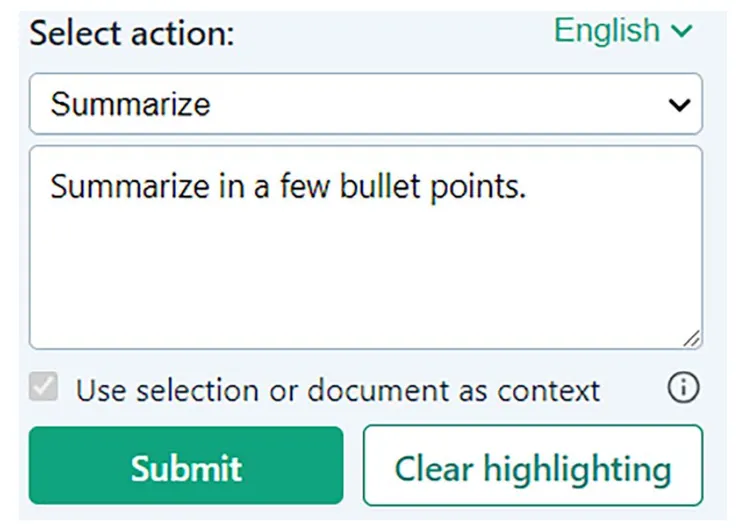The height and width of the screenshot is (529, 740).
Task: Open the Summarize action combo box
Action: click(x=365, y=104)
